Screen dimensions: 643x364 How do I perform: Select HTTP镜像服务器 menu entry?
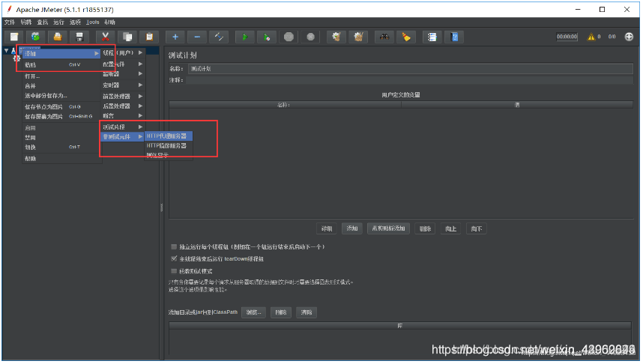[x=169, y=146]
